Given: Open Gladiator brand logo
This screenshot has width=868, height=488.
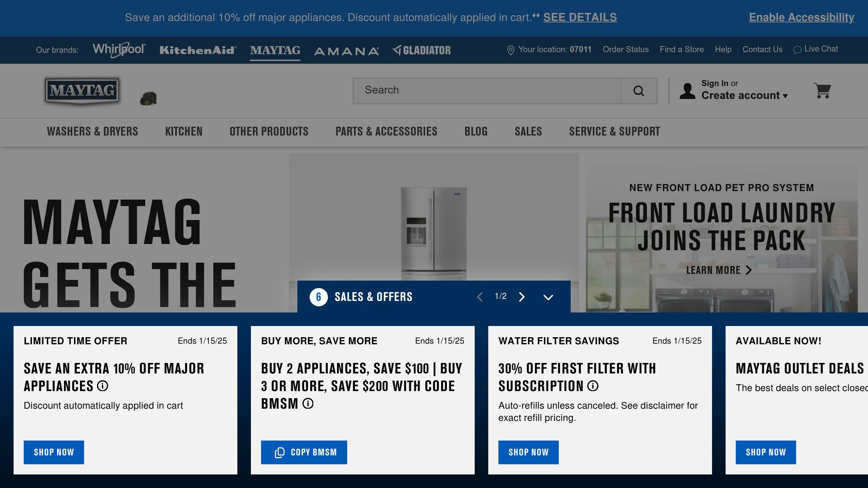Looking at the screenshot, I should click(422, 50).
